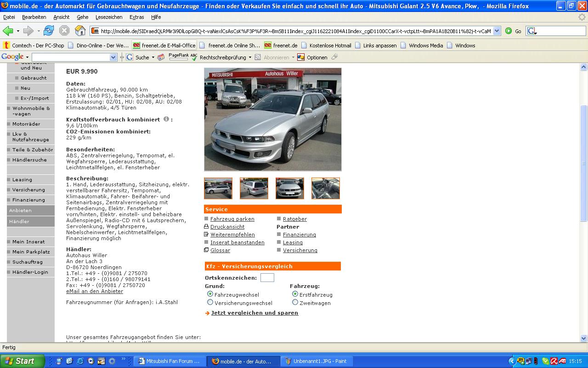Click the Stop loading icon

(x=64, y=31)
